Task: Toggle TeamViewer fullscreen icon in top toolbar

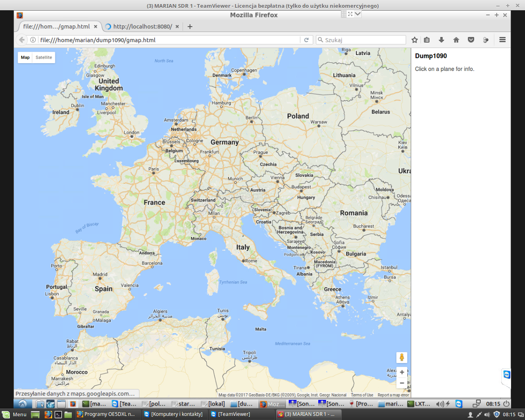Action: tap(350, 14)
